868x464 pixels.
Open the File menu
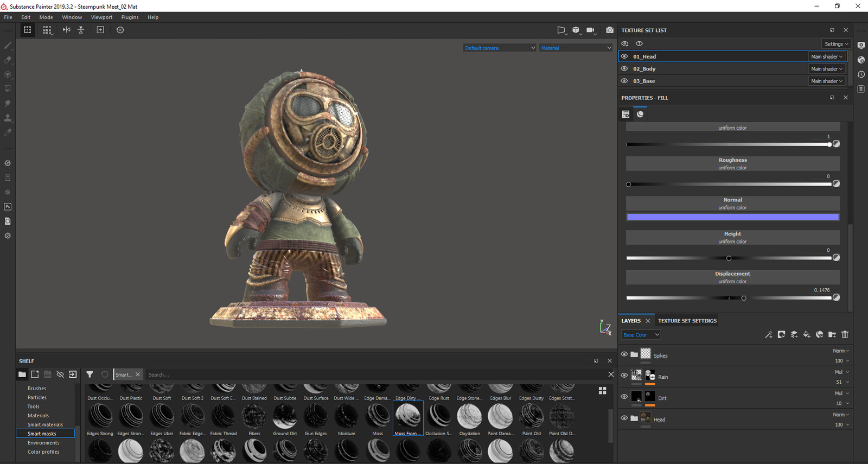click(8, 17)
